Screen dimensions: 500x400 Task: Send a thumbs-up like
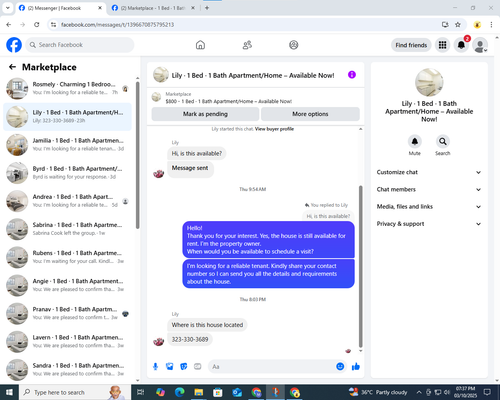[356, 367]
